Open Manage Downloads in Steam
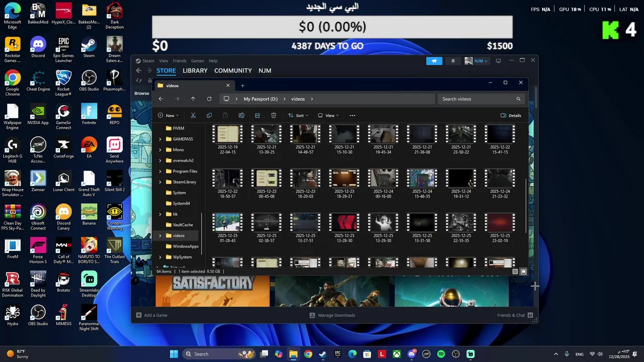Screen dimensions: 644x362 tap(332, 315)
